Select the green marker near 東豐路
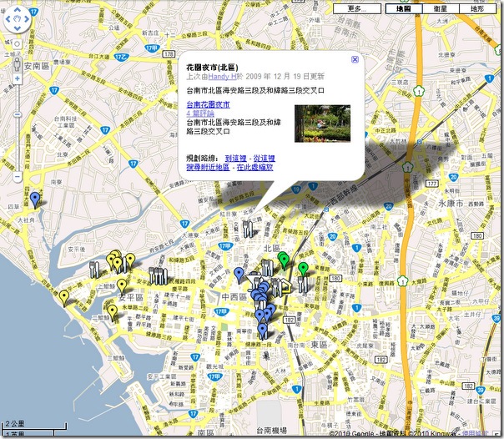Image resolution: width=504 pixels, height=439 pixels. click(x=303, y=270)
